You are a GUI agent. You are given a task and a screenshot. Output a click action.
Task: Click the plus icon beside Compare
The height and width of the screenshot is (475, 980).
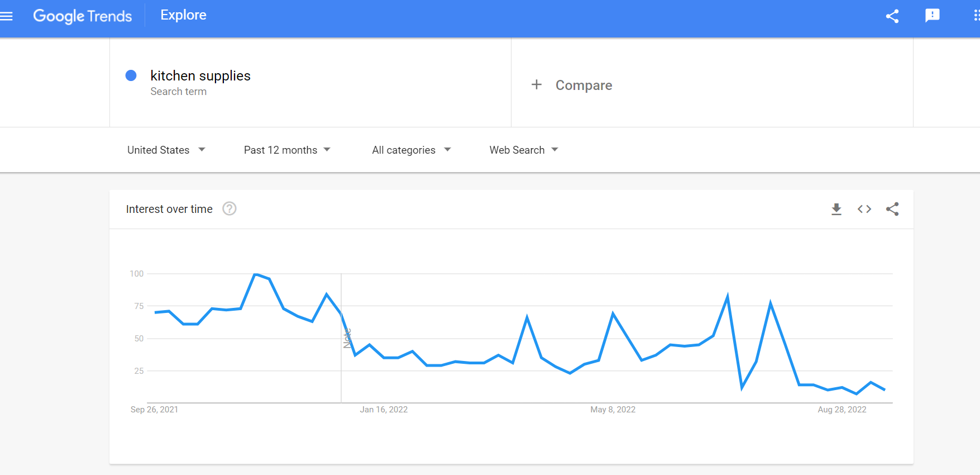click(x=537, y=84)
